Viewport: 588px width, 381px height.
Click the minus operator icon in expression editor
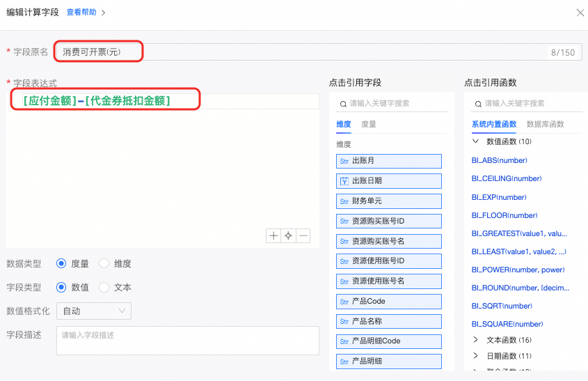[x=303, y=235]
